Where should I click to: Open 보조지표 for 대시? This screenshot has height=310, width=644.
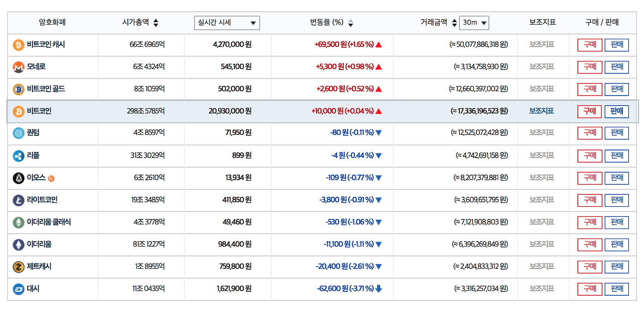[x=542, y=288]
